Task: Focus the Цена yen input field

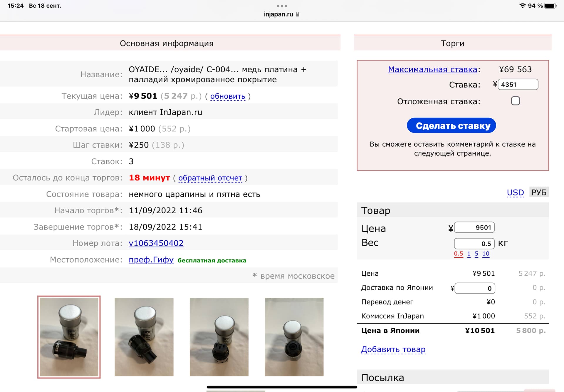Action: 474,227
